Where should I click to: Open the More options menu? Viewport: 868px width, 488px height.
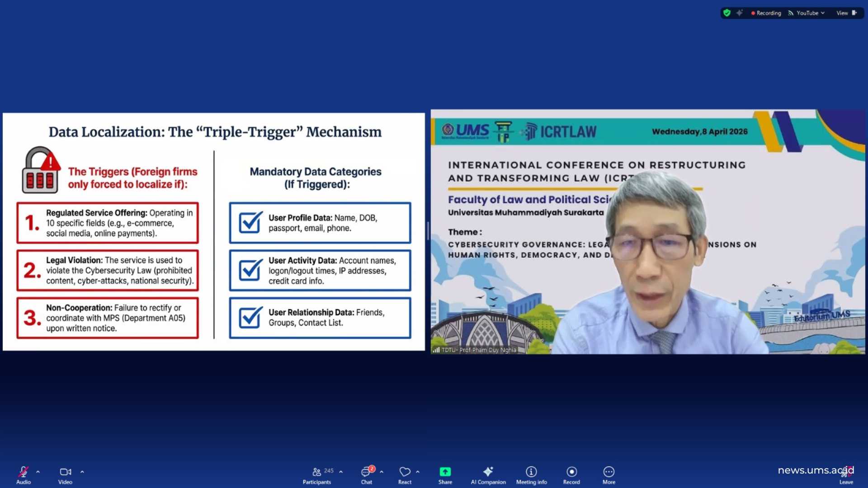click(609, 472)
